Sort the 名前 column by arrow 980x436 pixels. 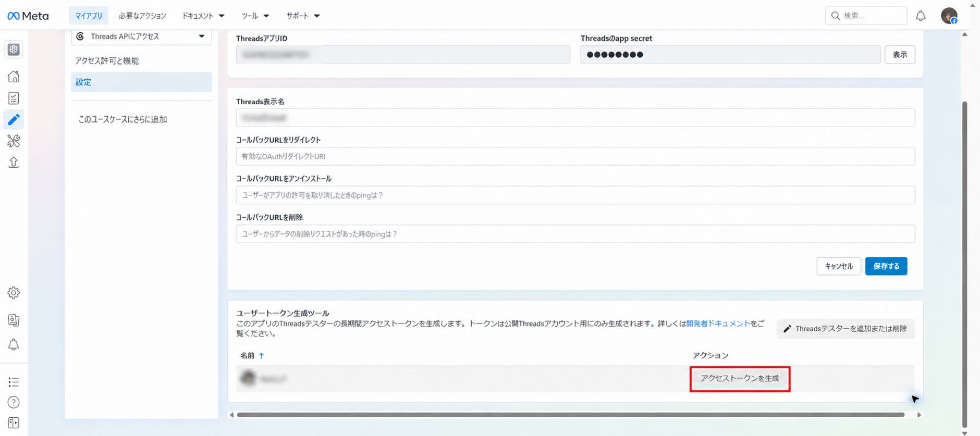pyautogui.click(x=262, y=355)
